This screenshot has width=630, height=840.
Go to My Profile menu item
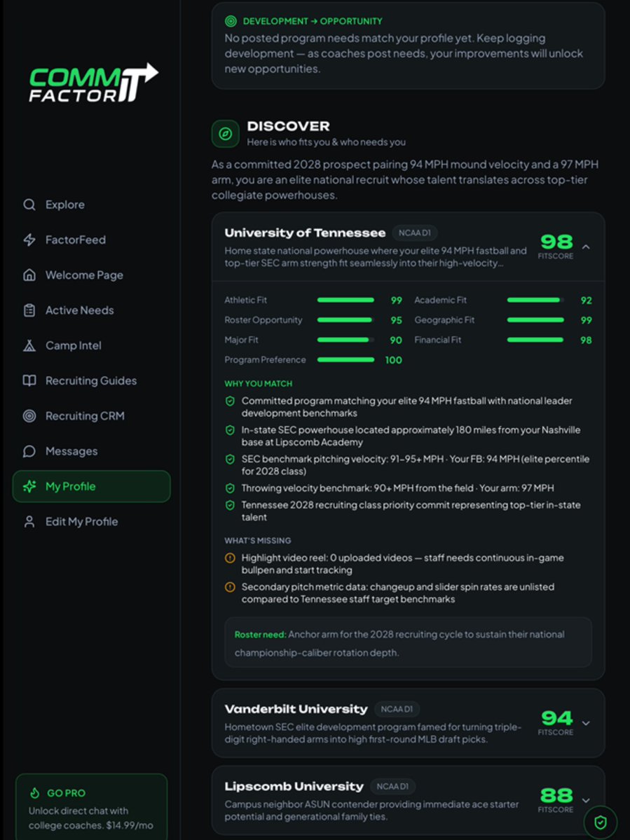[92, 486]
